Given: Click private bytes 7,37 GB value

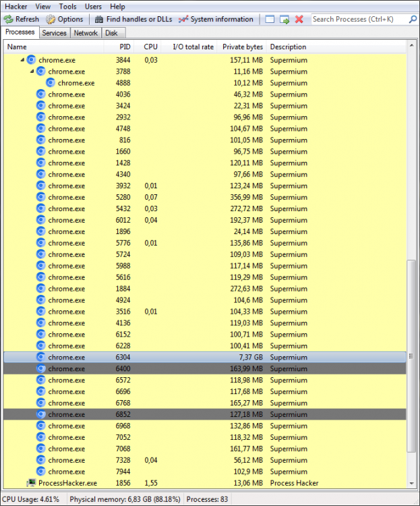Looking at the screenshot, I should [x=251, y=357].
